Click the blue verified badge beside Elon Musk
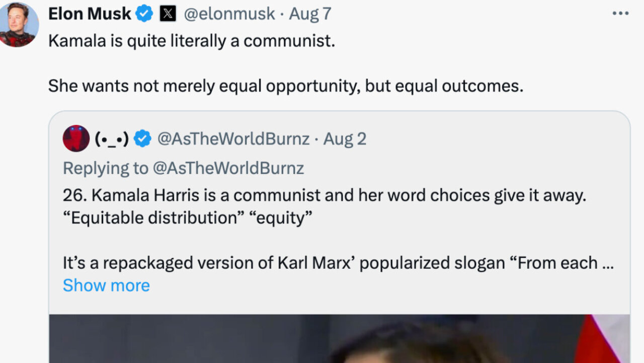This screenshot has height=363, width=644. click(144, 14)
